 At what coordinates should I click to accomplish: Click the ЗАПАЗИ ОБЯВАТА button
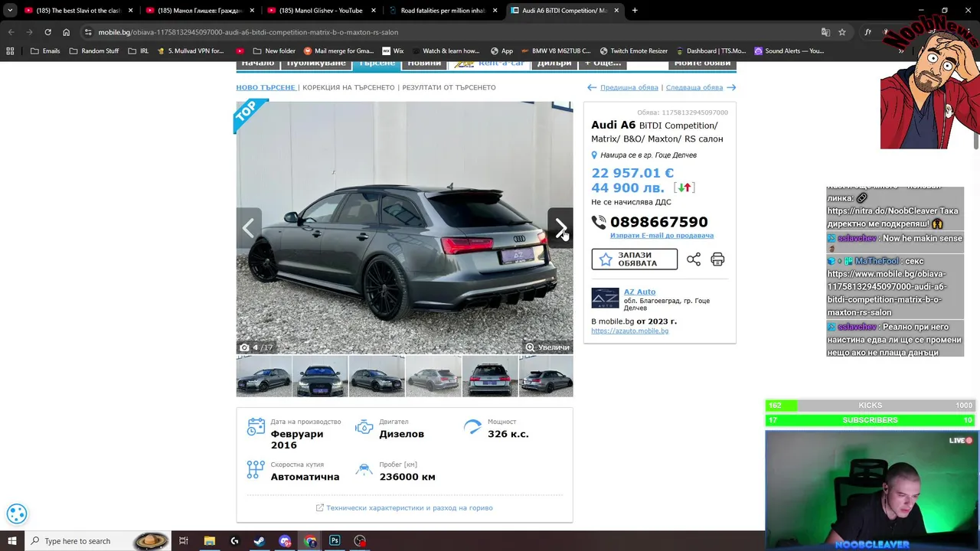click(634, 259)
